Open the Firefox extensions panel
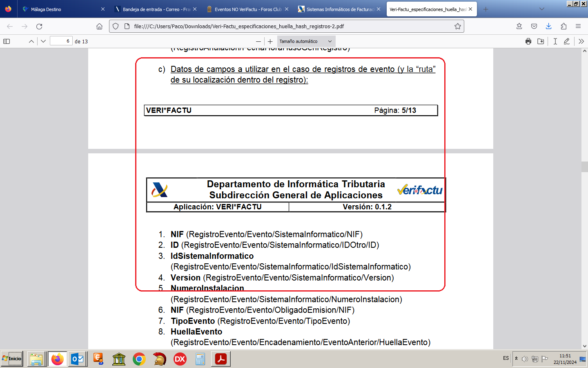The width and height of the screenshot is (588, 368). (x=563, y=26)
